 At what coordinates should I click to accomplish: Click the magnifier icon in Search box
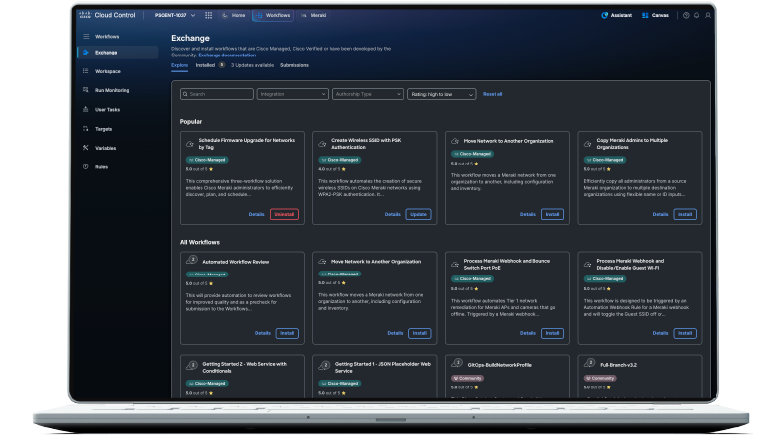[x=185, y=94]
